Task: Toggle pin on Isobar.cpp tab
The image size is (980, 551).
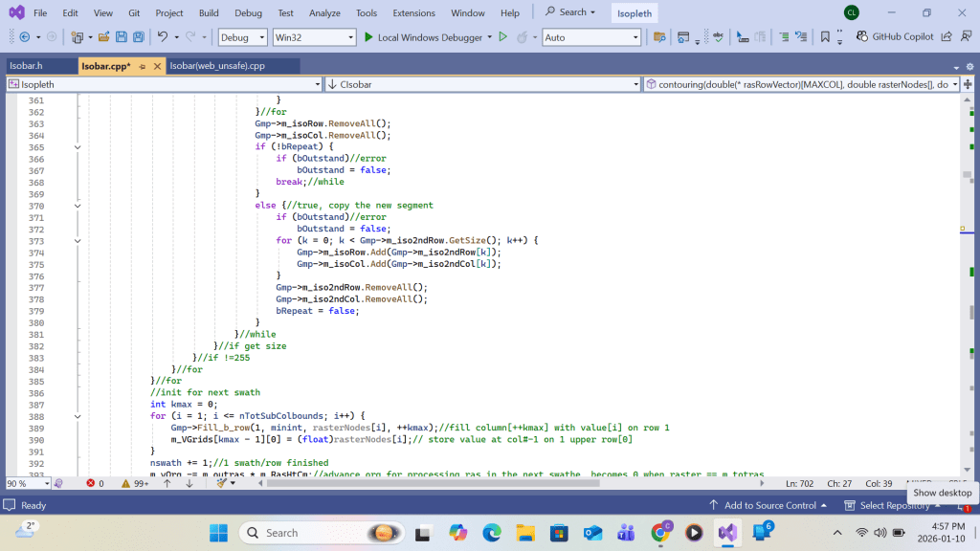Action: coord(143,66)
